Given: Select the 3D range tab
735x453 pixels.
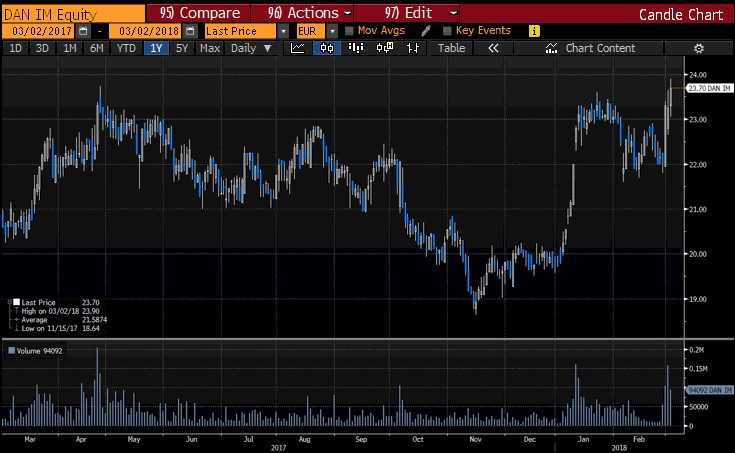Looking at the screenshot, I should click(42, 48).
